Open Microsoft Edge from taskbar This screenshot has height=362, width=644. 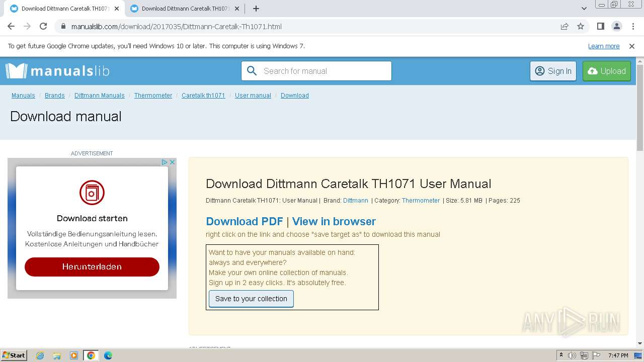coord(108,355)
